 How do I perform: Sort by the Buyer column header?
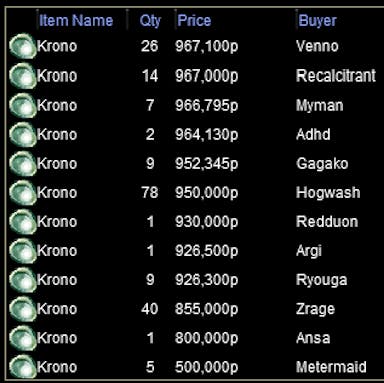(317, 21)
